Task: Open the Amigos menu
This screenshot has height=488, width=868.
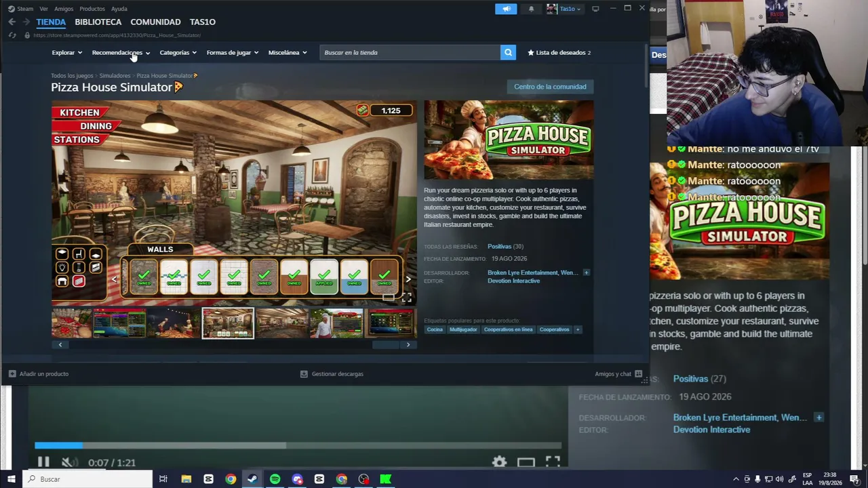Action: (x=64, y=9)
